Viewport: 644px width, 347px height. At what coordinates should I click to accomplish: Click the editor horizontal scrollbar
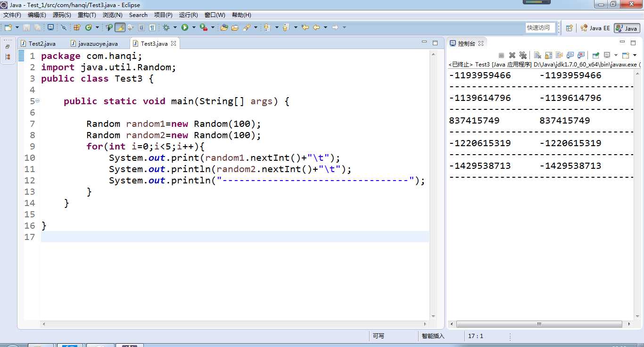(234, 324)
